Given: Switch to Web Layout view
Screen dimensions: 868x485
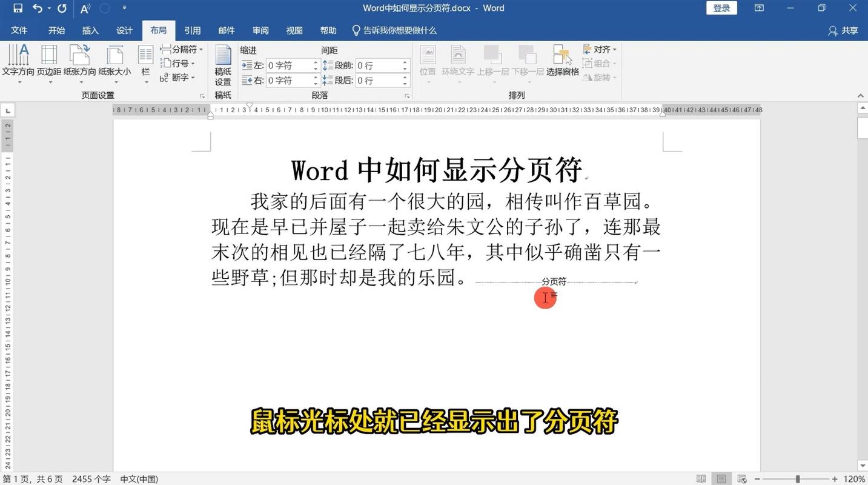Looking at the screenshot, I should pos(742,479).
